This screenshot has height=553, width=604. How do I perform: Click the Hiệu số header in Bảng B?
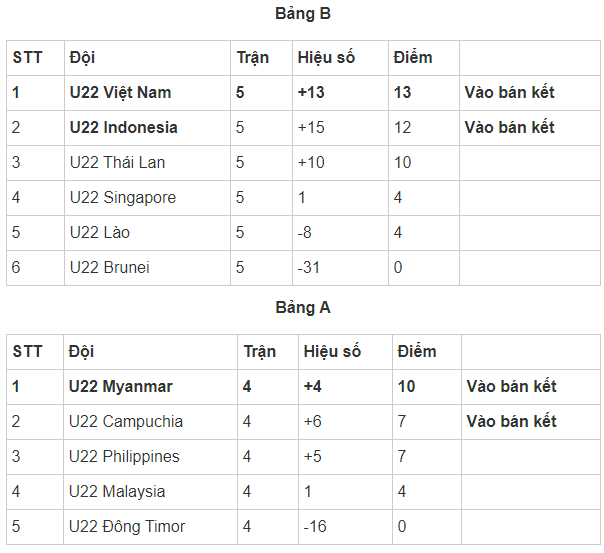(x=326, y=58)
